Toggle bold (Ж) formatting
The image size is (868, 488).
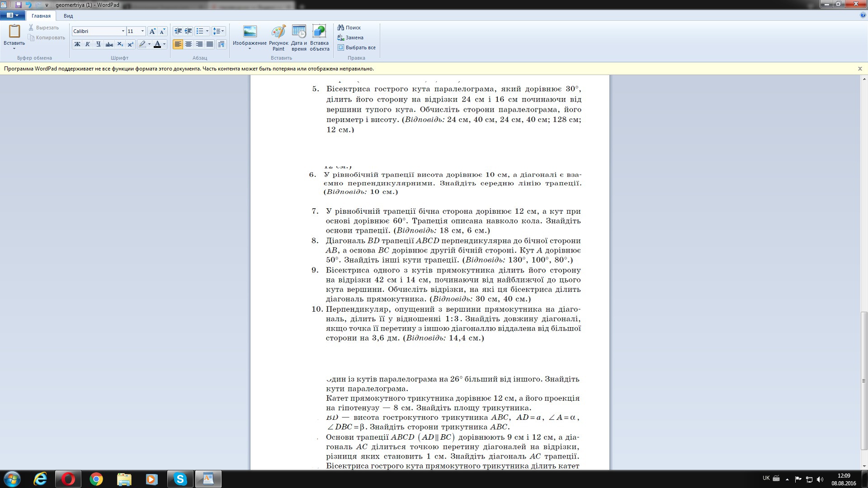[x=77, y=44]
